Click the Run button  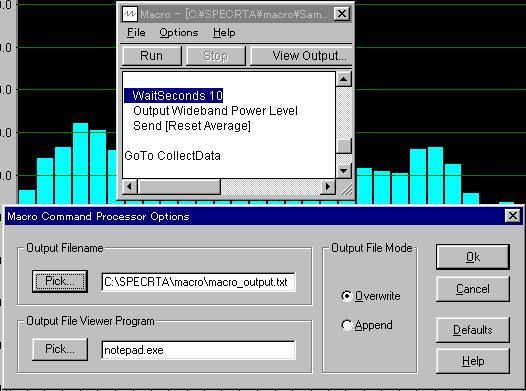(x=152, y=56)
